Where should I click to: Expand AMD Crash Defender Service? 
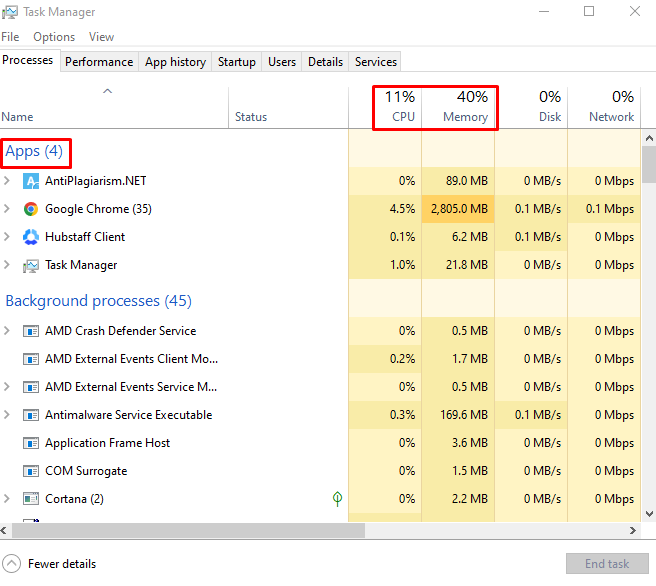(7, 330)
